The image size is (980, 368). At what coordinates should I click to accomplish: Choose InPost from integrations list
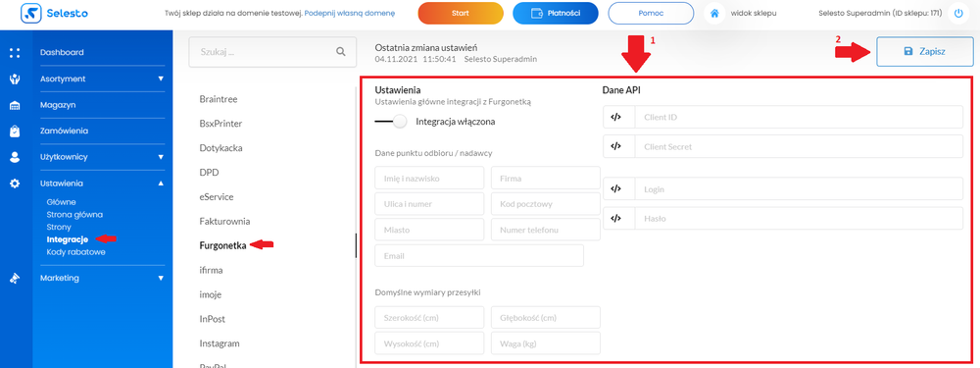pos(213,319)
